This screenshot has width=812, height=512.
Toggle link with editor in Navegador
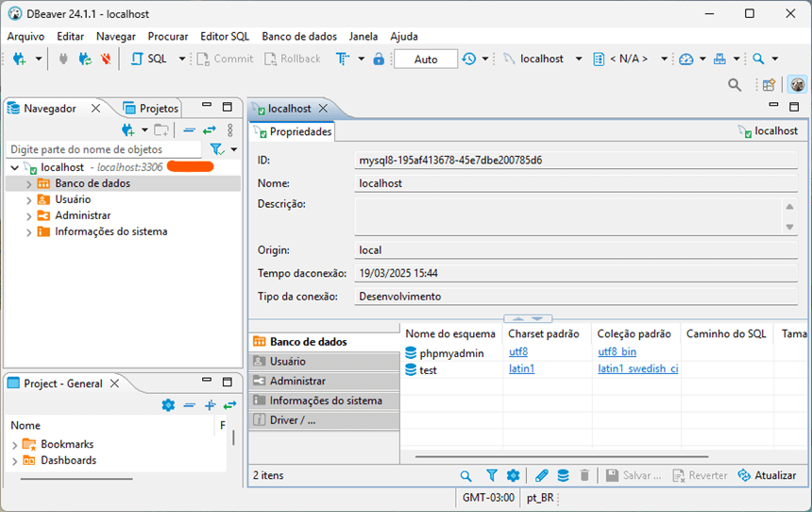coord(210,130)
